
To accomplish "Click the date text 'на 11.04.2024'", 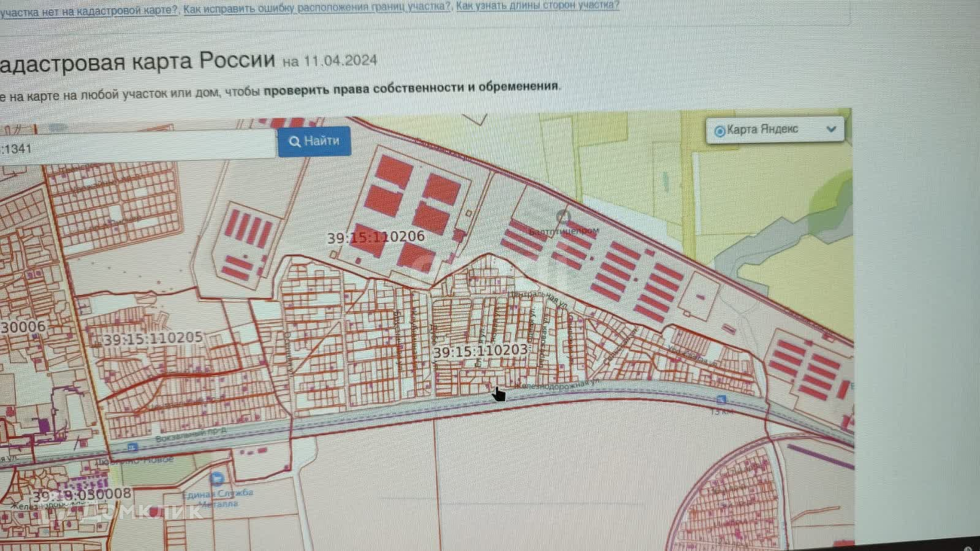I will (330, 61).
